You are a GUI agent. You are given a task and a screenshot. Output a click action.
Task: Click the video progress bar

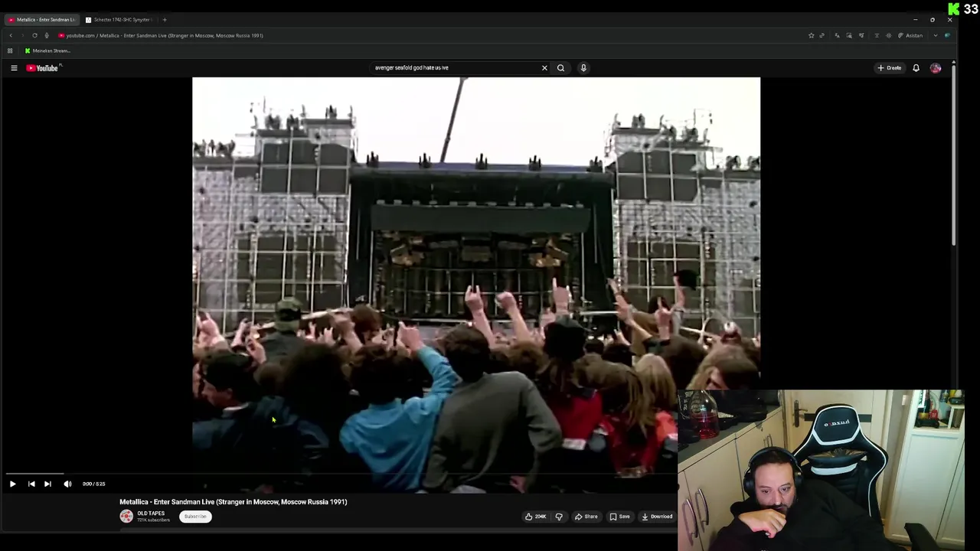341,474
